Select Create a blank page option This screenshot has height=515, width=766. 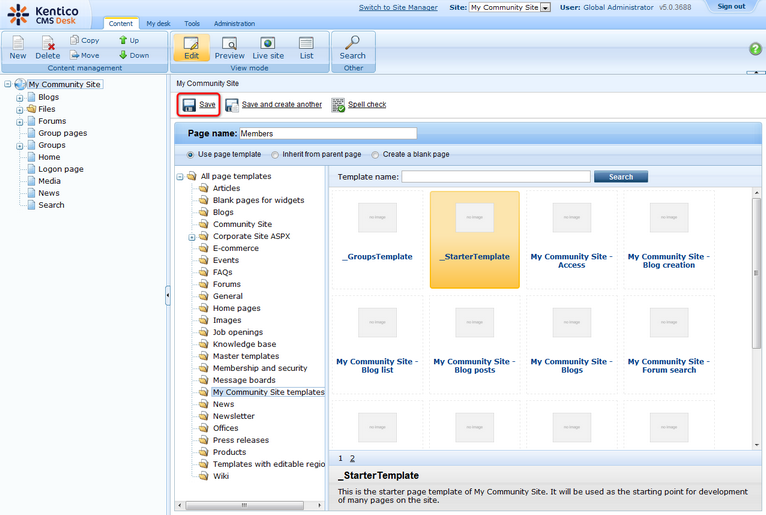coord(376,155)
